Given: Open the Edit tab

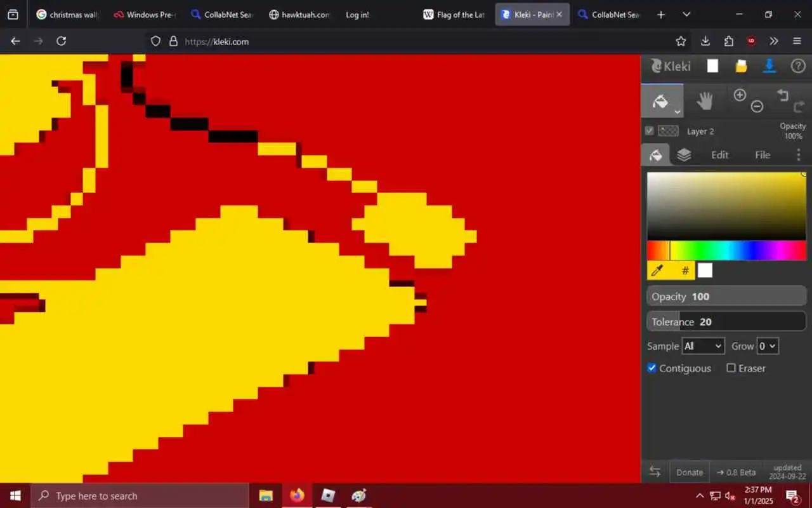Looking at the screenshot, I should (x=720, y=155).
